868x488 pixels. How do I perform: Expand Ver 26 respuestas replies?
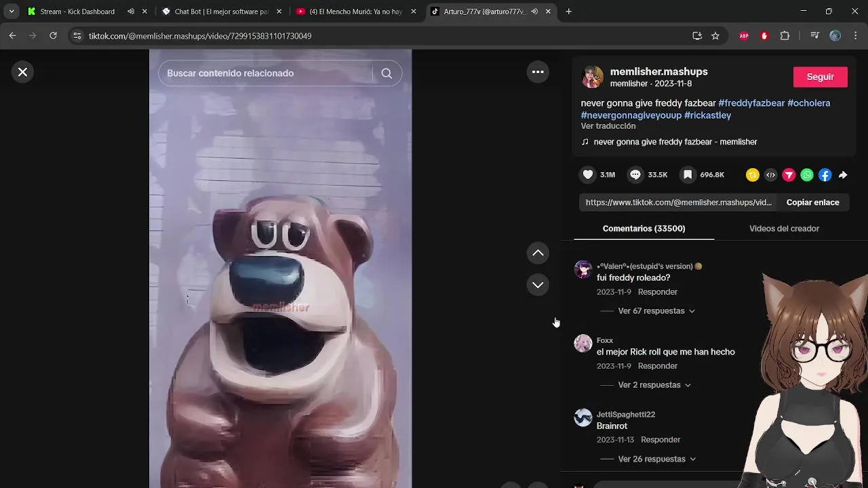656,459
